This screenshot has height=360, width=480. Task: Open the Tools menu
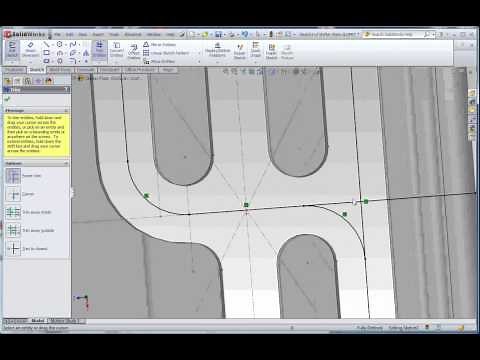(114, 34)
